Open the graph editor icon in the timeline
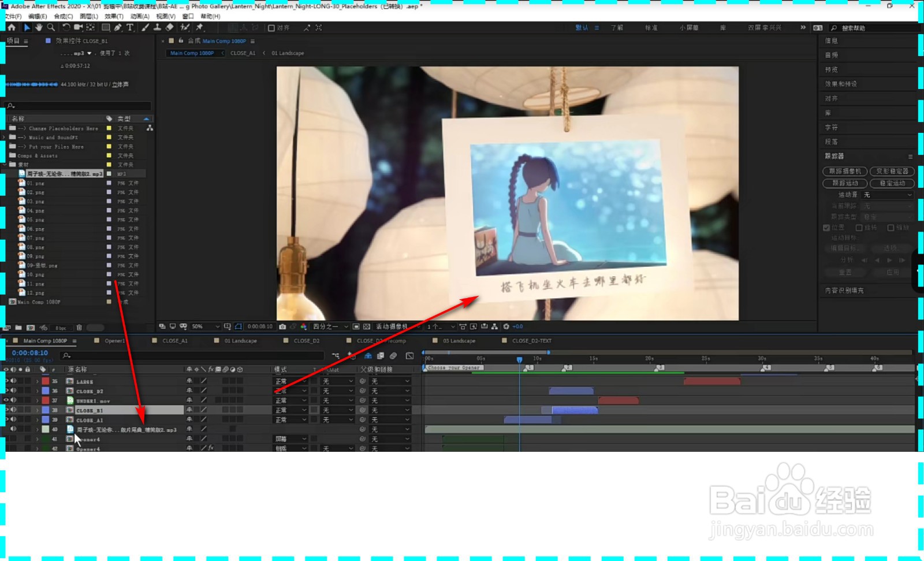 pyautogui.click(x=409, y=356)
